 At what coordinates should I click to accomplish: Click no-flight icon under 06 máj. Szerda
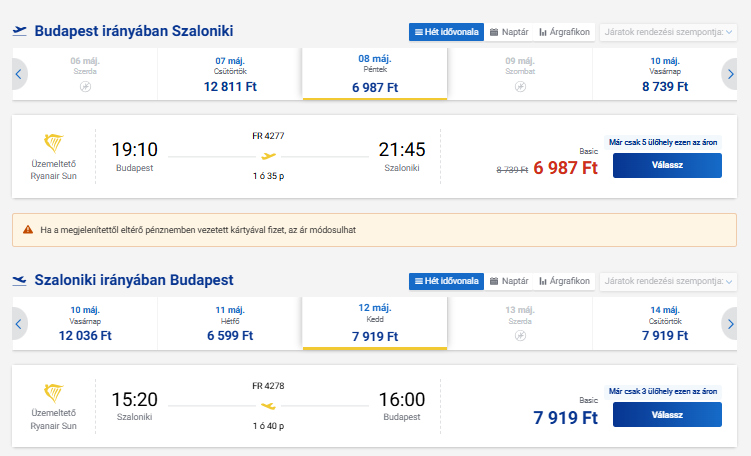(84, 87)
